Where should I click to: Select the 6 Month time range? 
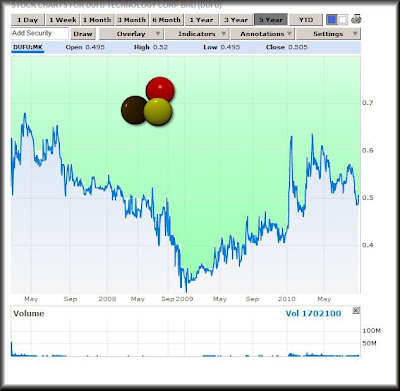167,20
